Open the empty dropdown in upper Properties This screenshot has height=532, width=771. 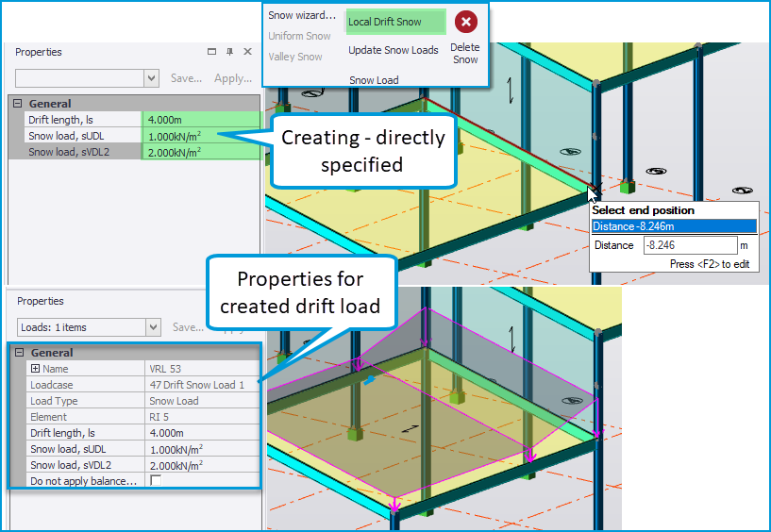click(x=152, y=78)
